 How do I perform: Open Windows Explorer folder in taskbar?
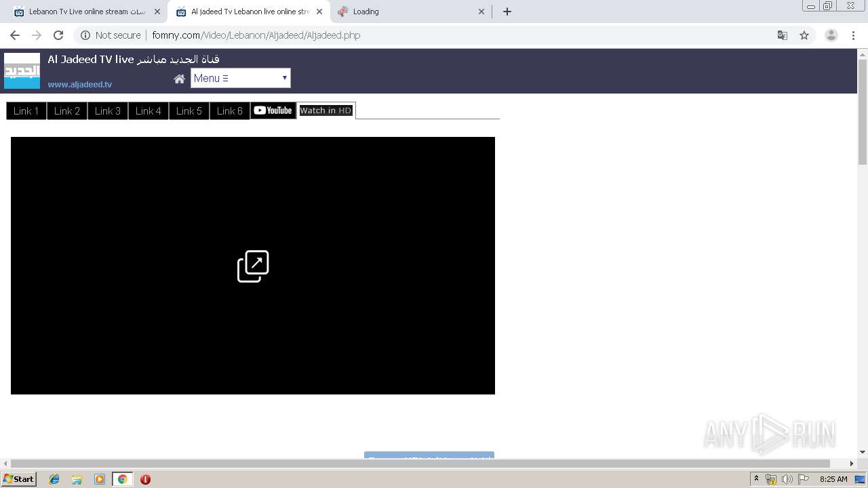coord(77,479)
